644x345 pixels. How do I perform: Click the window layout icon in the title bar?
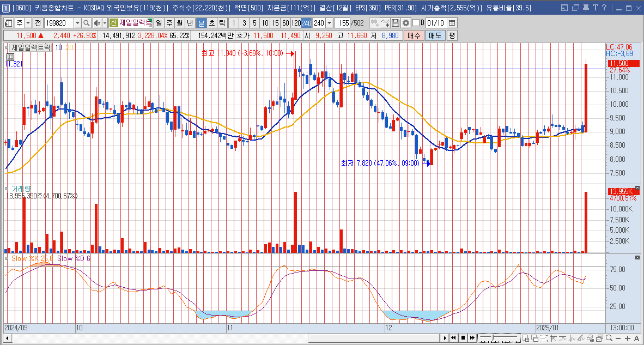click(x=565, y=8)
